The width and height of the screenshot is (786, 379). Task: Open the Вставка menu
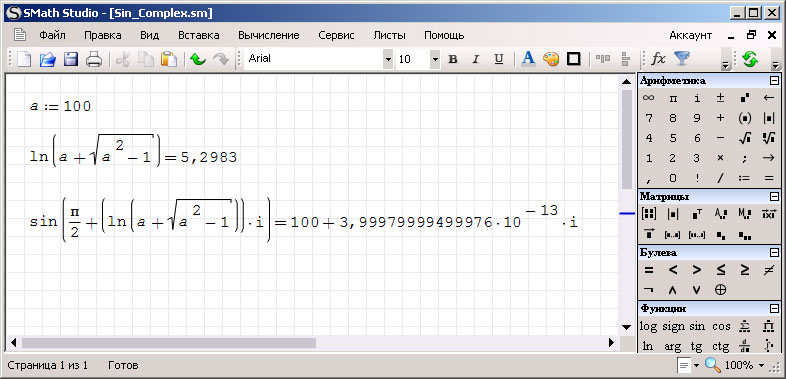click(x=199, y=35)
